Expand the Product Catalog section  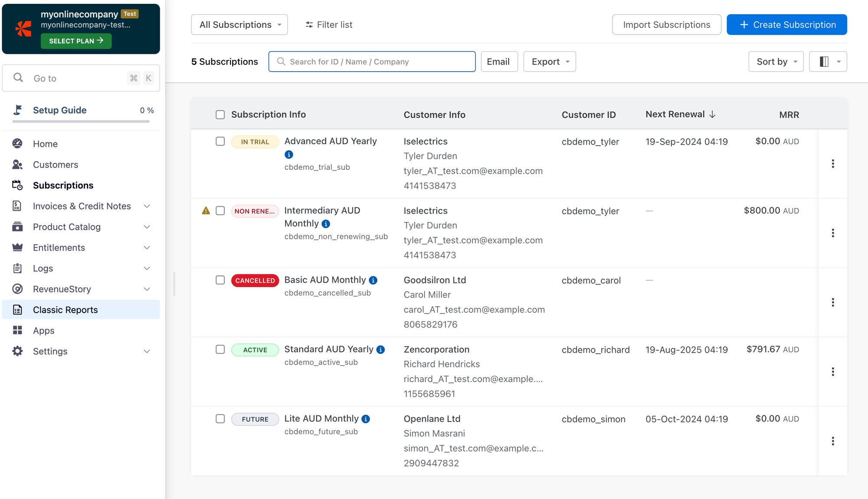pos(66,227)
